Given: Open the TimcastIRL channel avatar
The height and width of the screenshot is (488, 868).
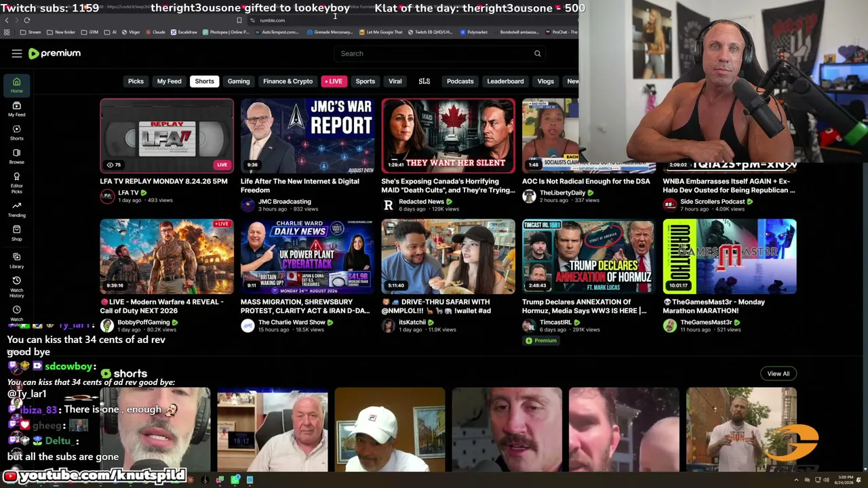Looking at the screenshot, I should [529, 325].
